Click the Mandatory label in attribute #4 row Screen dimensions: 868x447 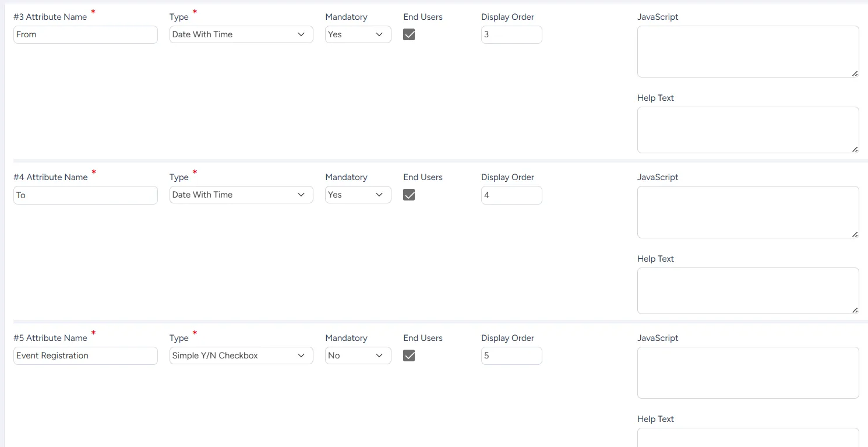[x=346, y=177]
